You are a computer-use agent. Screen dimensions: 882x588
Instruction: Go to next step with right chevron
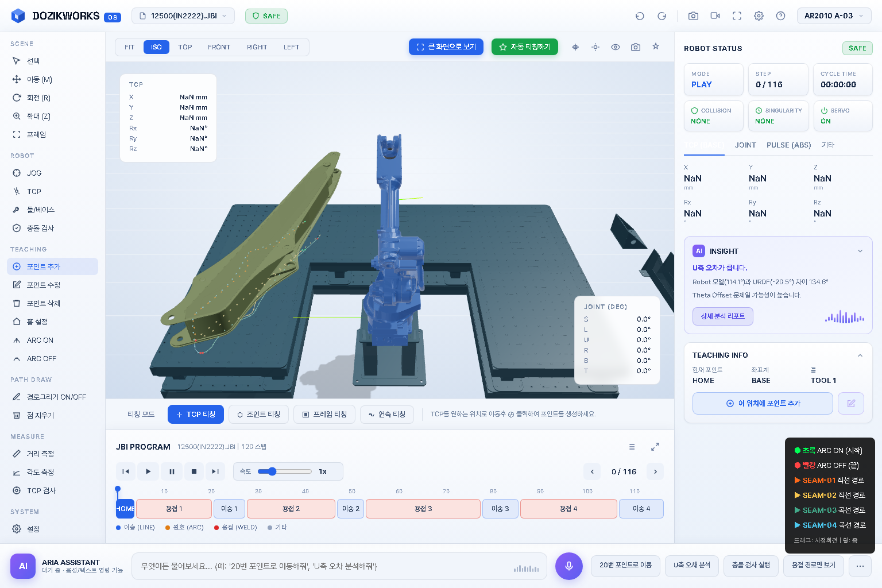(655, 471)
